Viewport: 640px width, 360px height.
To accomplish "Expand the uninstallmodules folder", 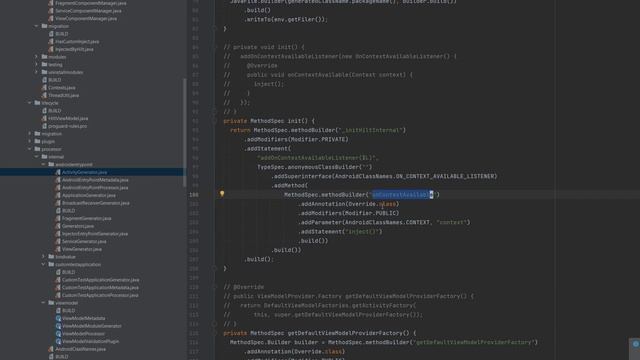I will click(x=37, y=72).
